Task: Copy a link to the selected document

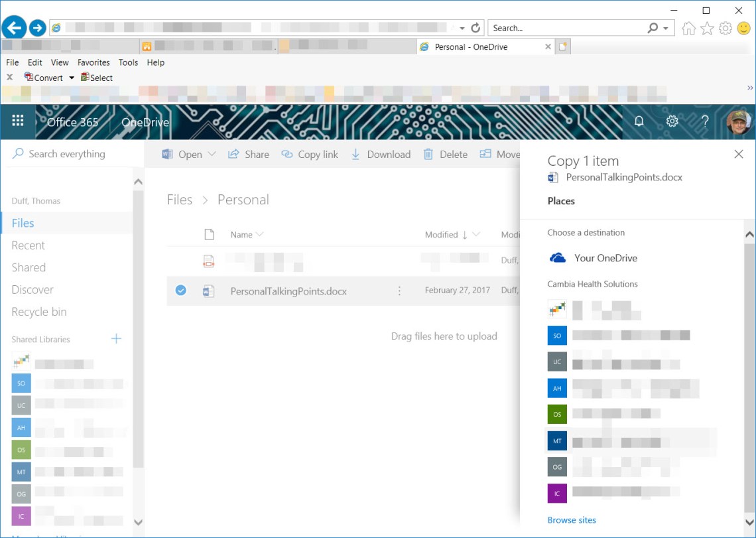Action: (x=310, y=154)
